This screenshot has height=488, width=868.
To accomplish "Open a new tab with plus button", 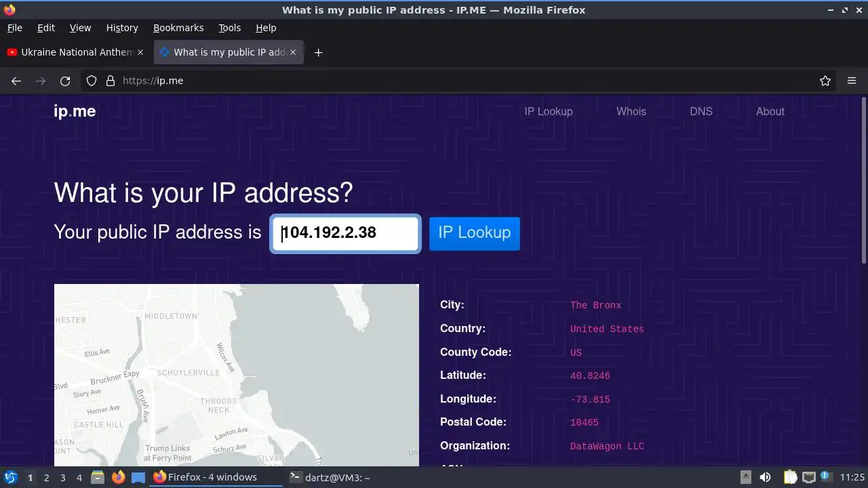I will click(x=318, y=52).
